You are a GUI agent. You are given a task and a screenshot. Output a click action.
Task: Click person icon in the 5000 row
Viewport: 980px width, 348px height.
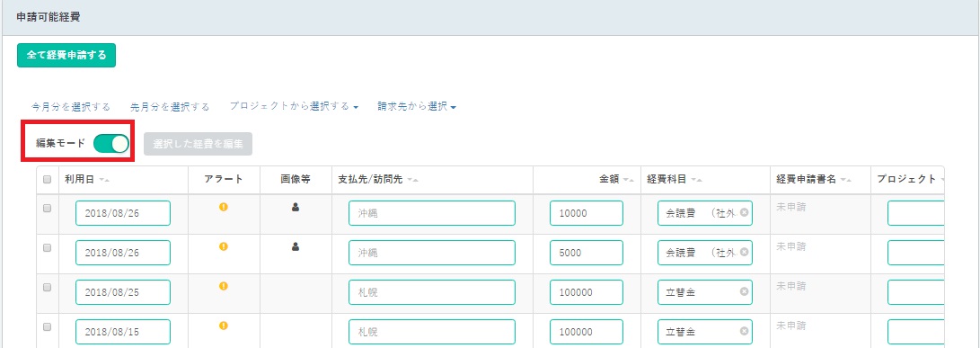296,246
